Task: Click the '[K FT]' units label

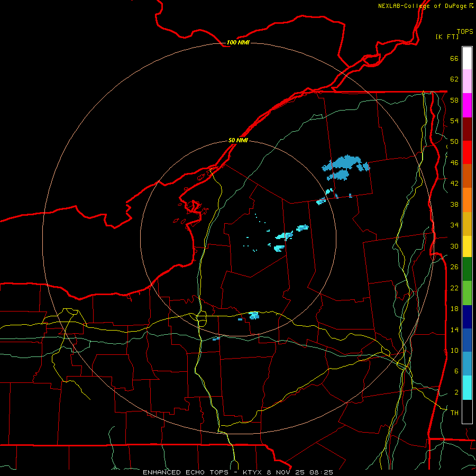Action: (x=447, y=36)
